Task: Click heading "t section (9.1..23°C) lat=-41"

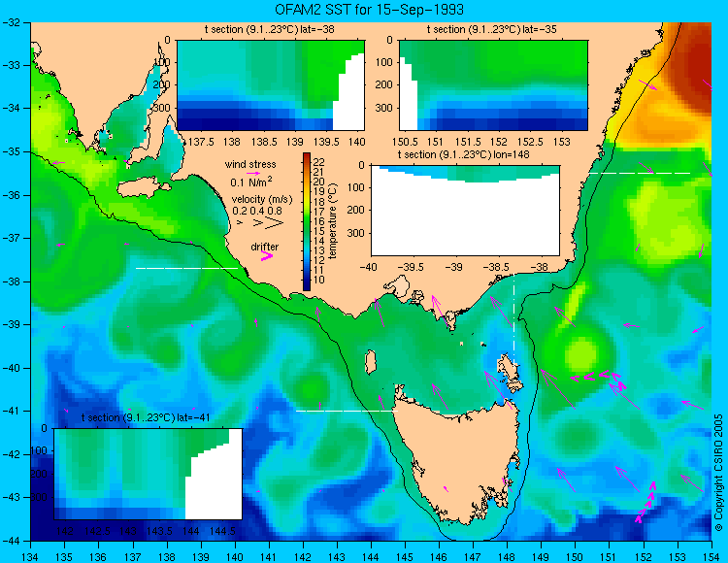Action: (x=146, y=417)
